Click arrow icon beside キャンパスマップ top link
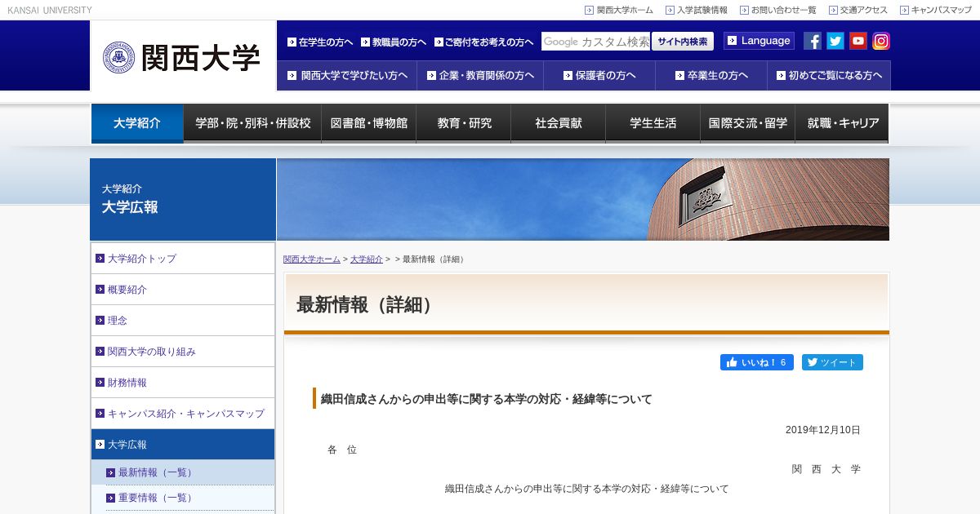This screenshot has width=980, height=514. tap(904, 10)
